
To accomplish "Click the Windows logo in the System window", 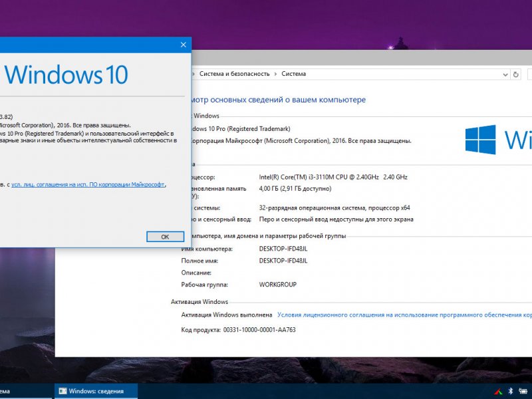I will 480,140.
